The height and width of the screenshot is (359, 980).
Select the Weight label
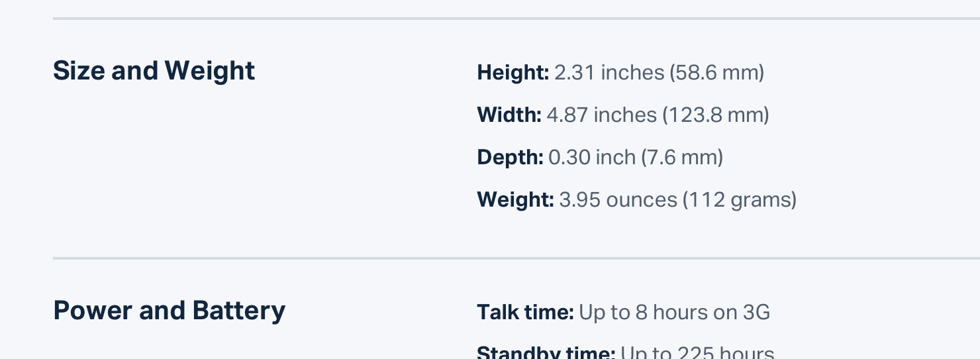(x=516, y=199)
